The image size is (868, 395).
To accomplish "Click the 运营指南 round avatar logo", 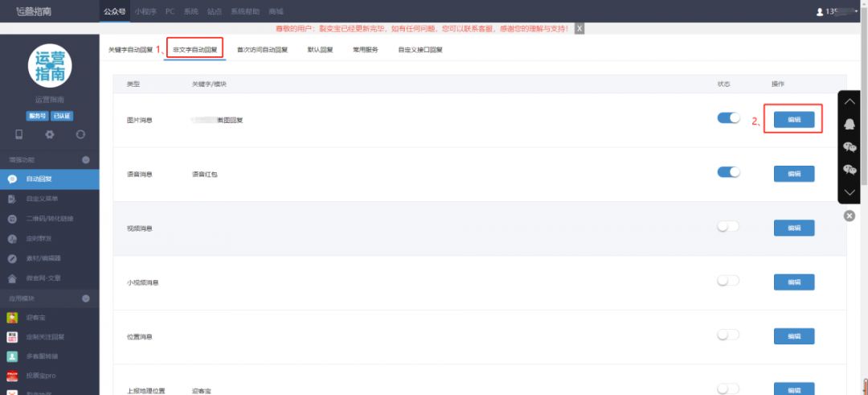I will click(50, 66).
